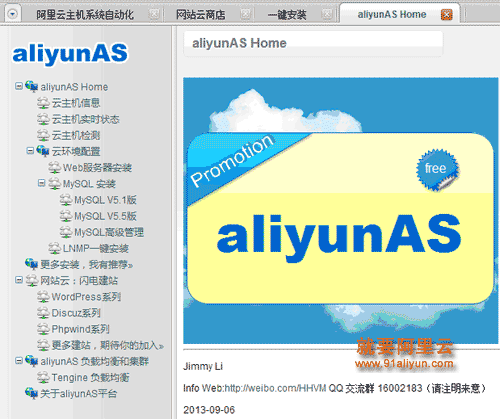Open Phpwind系列 in the tree

pyautogui.click(x=80, y=329)
